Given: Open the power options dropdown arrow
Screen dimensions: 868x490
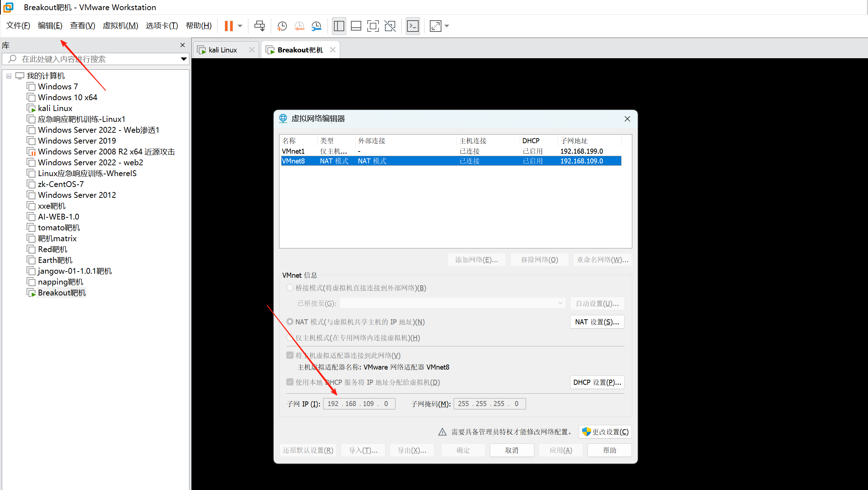Looking at the screenshot, I should (x=240, y=26).
